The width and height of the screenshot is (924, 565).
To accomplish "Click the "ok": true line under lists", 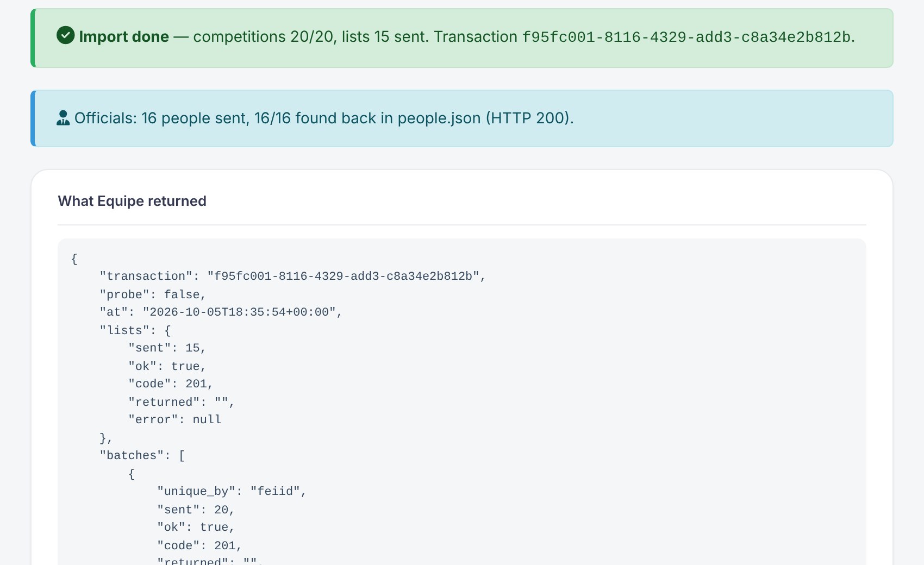I will click(167, 366).
